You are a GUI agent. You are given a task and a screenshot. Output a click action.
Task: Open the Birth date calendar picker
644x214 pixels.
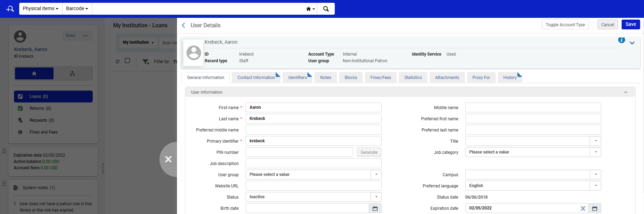(375, 208)
